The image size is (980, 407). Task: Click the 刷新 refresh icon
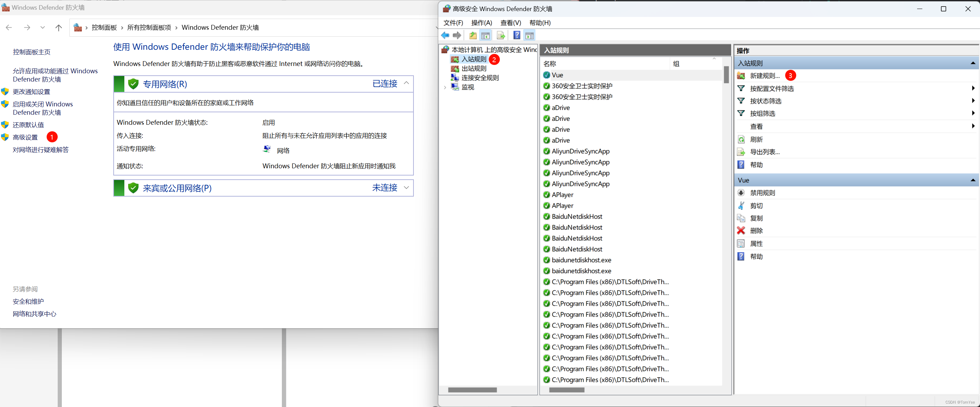point(741,139)
